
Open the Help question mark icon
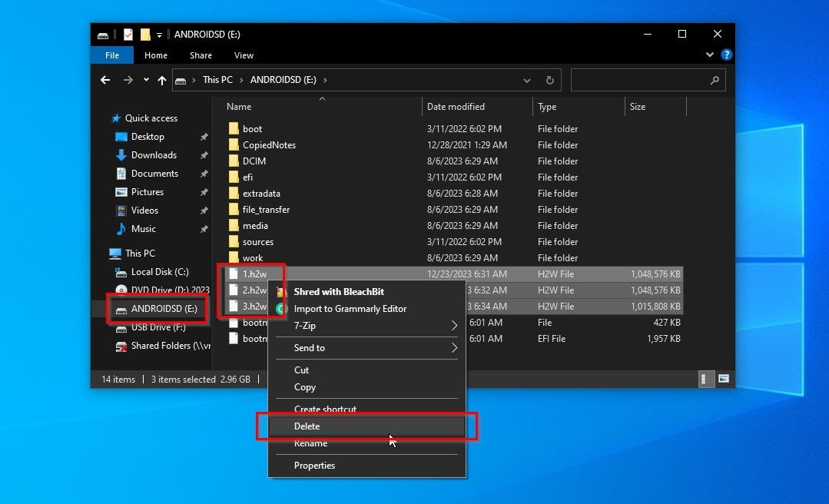pyautogui.click(x=726, y=55)
